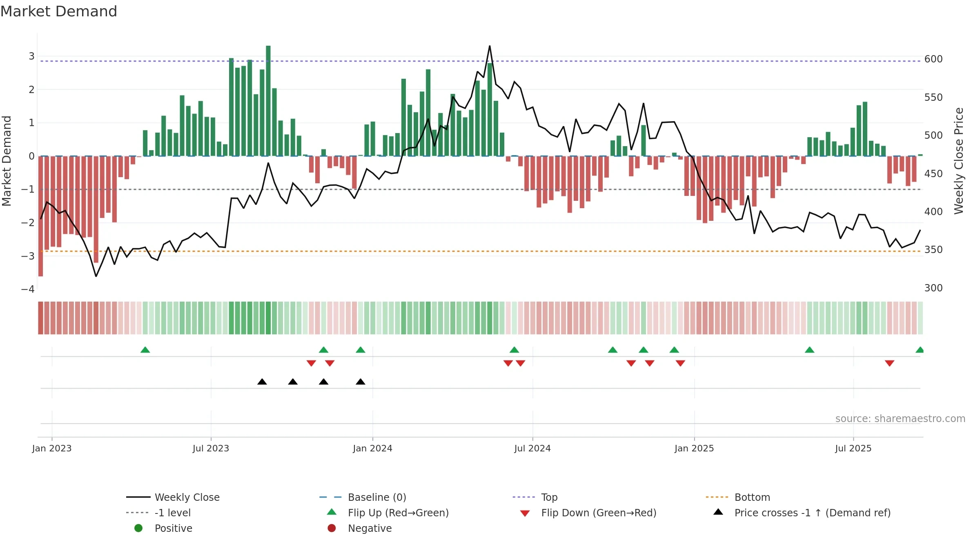Image resolution: width=980 pixels, height=551 pixels.
Task: Click the green flip-up triangle before Jul 2025
Action: coord(810,350)
